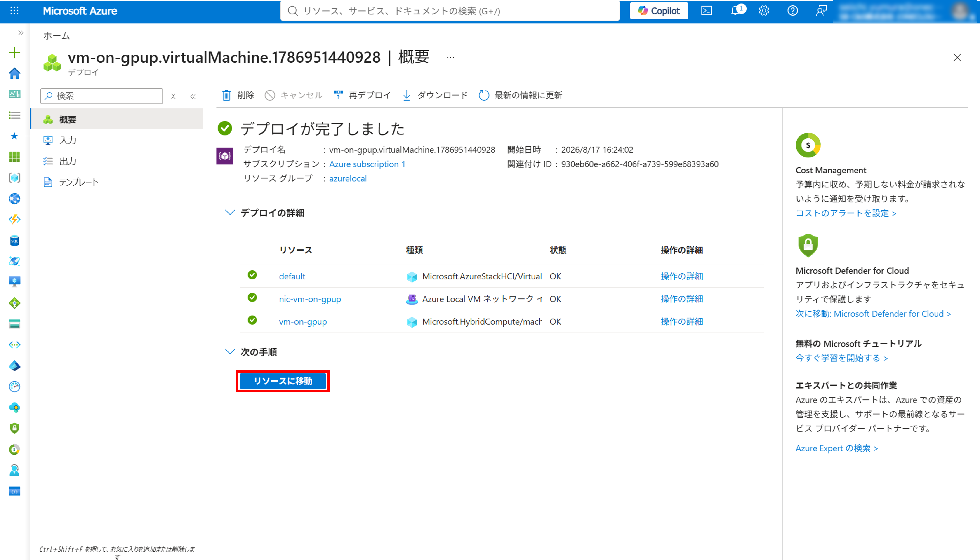Open Load balancers green diamond icon
The height and width of the screenshot is (560, 980).
click(x=14, y=303)
